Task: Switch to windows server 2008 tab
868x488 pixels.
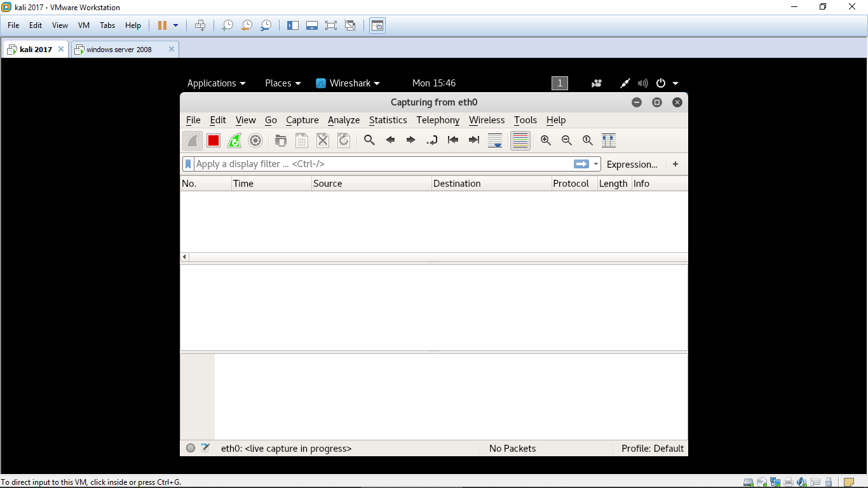Action: pyautogui.click(x=119, y=50)
